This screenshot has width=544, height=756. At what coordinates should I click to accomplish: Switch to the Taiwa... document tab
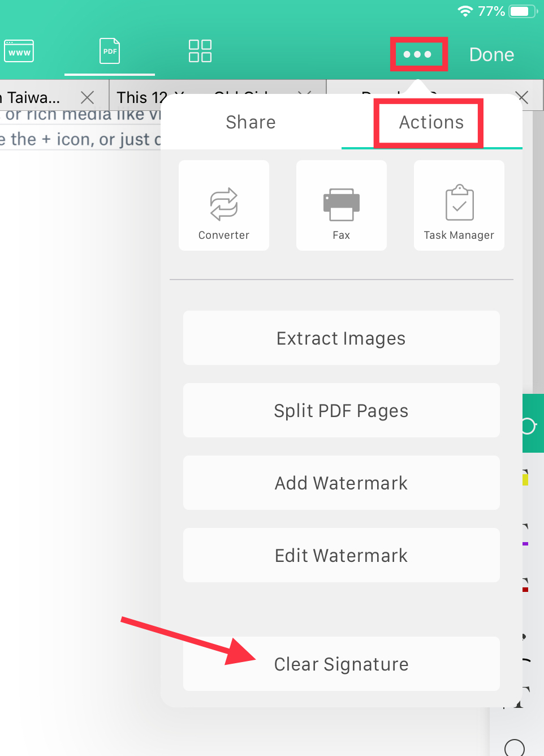pyautogui.click(x=34, y=98)
